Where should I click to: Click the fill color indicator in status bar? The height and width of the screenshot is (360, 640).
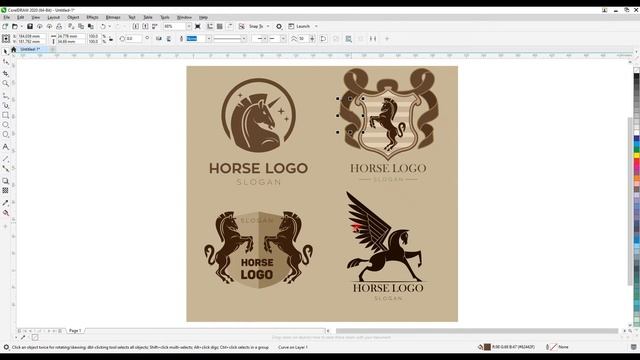tap(487, 347)
